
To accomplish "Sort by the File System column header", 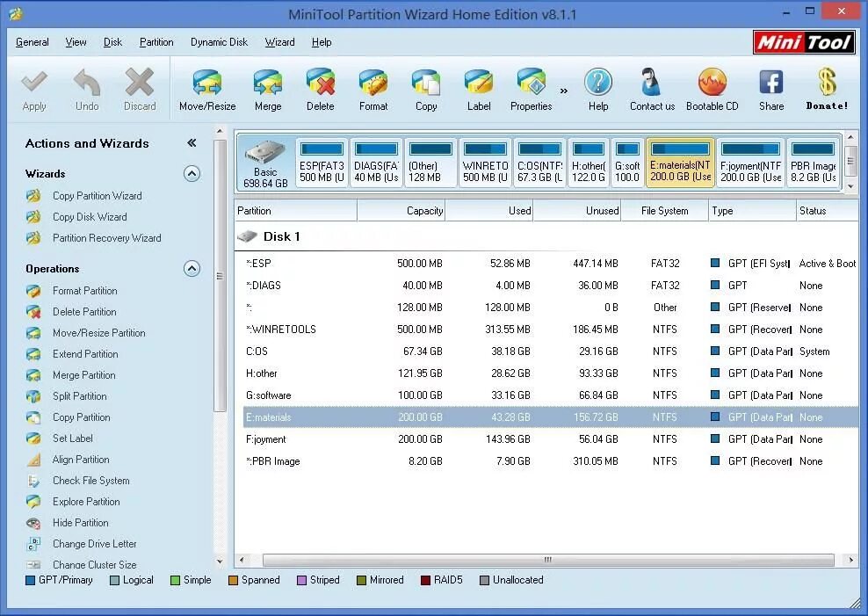I will (665, 211).
